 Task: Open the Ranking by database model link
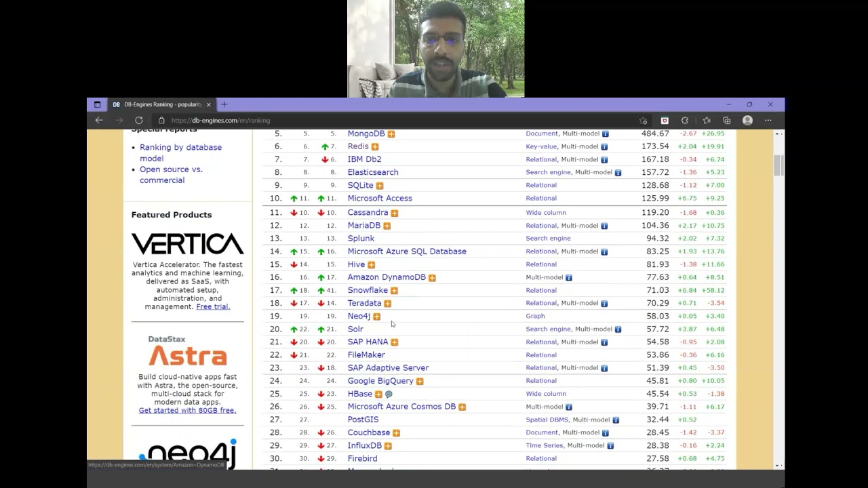point(180,152)
